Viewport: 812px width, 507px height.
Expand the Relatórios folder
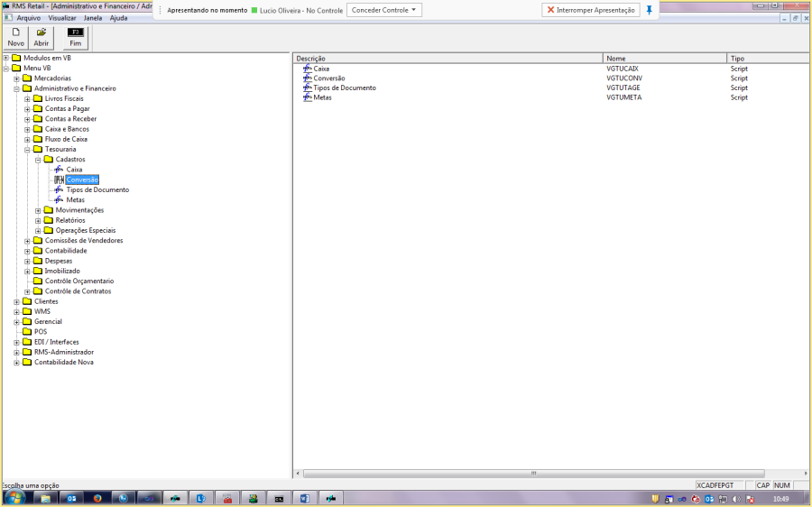(x=38, y=221)
